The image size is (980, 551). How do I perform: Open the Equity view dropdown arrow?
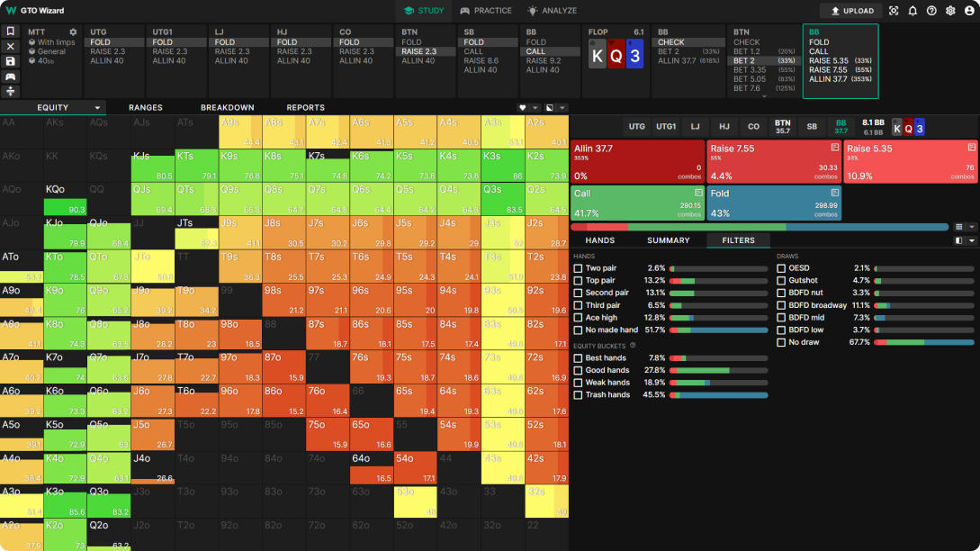97,108
